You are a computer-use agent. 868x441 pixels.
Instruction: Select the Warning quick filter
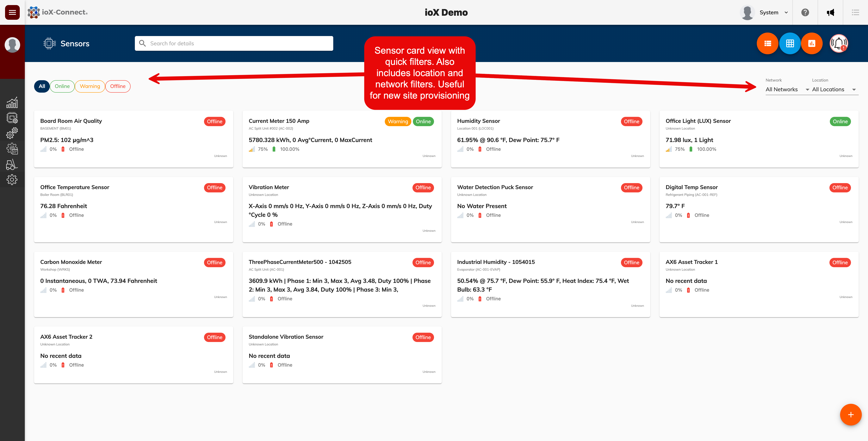pos(90,86)
